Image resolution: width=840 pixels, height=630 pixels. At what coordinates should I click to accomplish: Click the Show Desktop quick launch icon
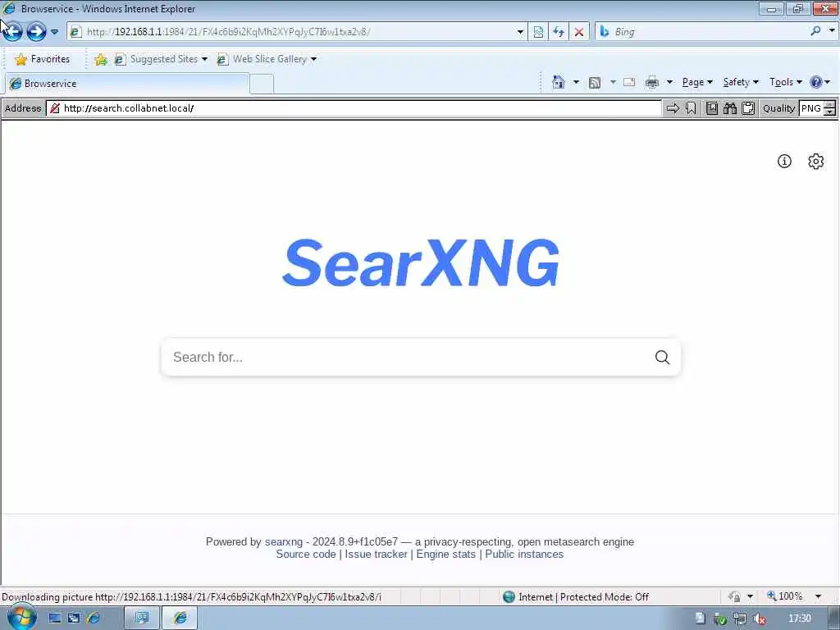pos(55,619)
